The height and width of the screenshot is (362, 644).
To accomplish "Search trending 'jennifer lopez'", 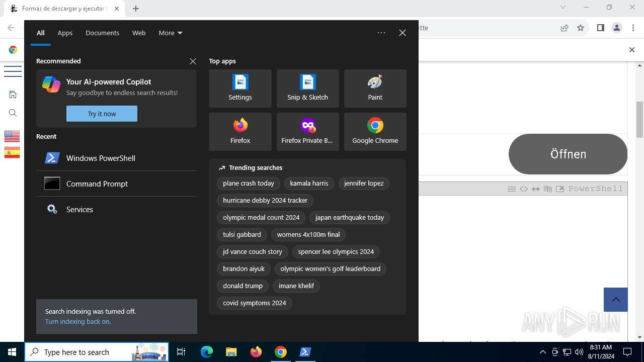I will (364, 184).
